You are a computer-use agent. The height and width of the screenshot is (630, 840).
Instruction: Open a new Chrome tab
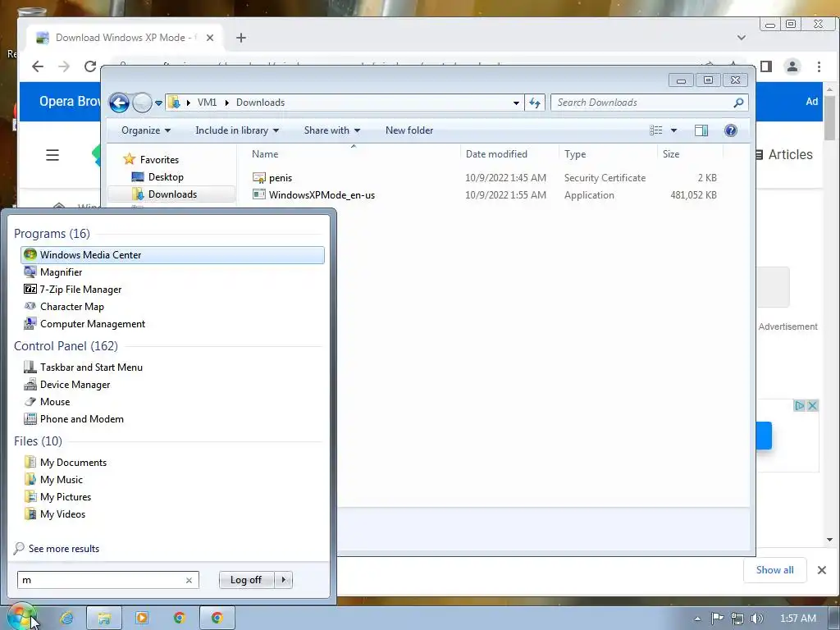click(x=241, y=38)
